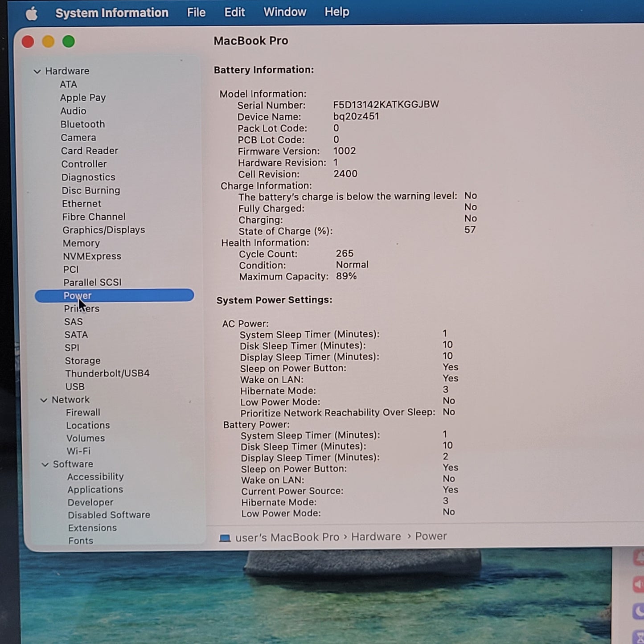Select Memory in the sidebar
This screenshot has height=644, width=644.
pyautogui.click(x=81, y=243)
